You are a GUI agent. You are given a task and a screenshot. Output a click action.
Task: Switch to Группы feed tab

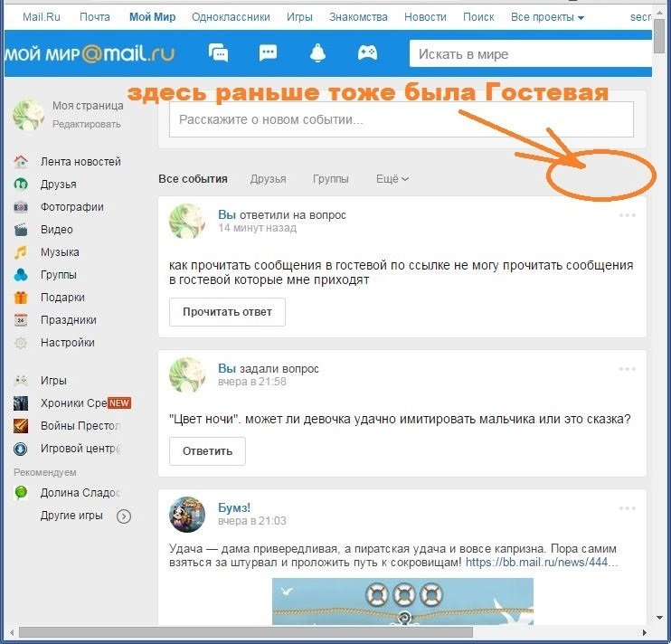[x=330, y=179]
